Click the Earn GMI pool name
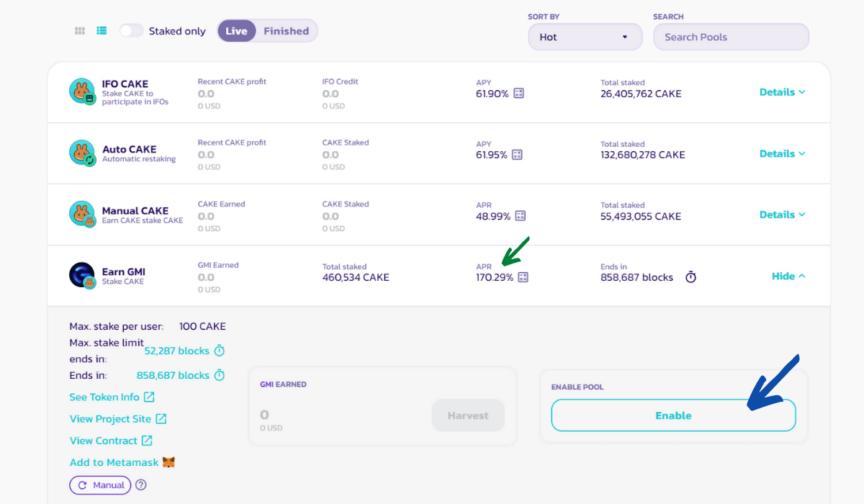864x504 pixels. tap(124, 272)
